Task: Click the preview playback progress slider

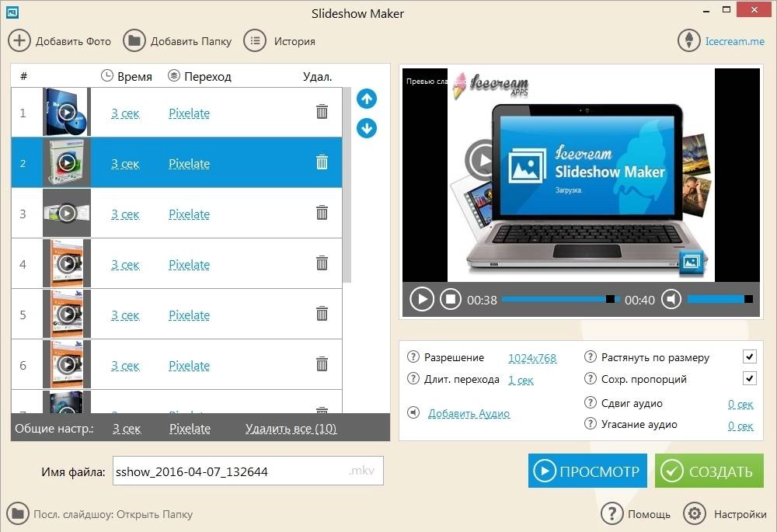Action: 560,299
